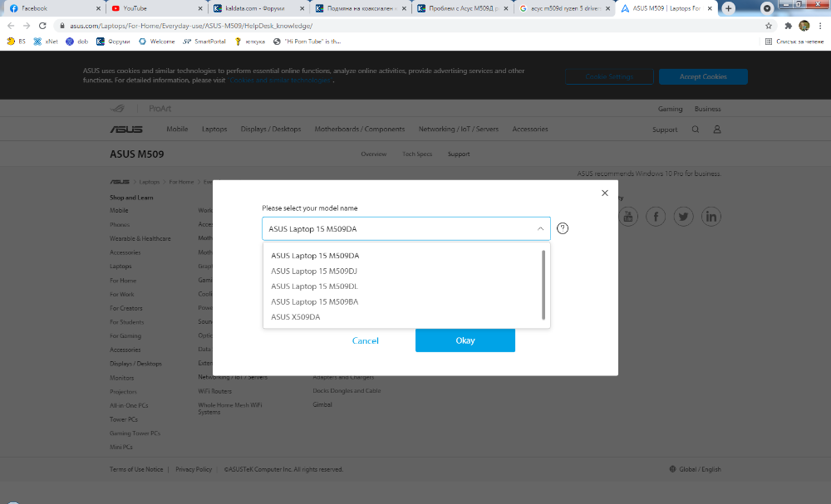Open the Privacy Policy link
The image size is (831, 504).
194,469
